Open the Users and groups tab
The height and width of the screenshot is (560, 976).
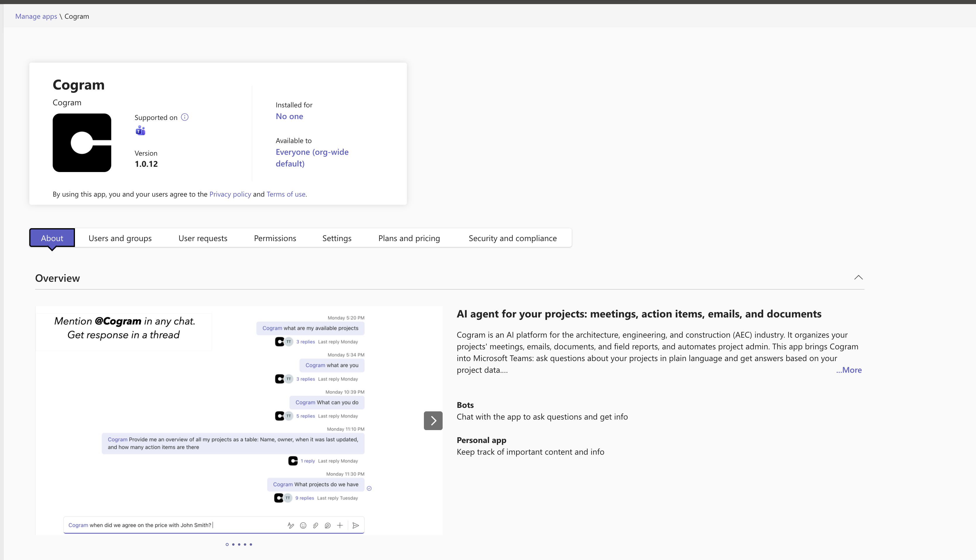click(120, 238)
